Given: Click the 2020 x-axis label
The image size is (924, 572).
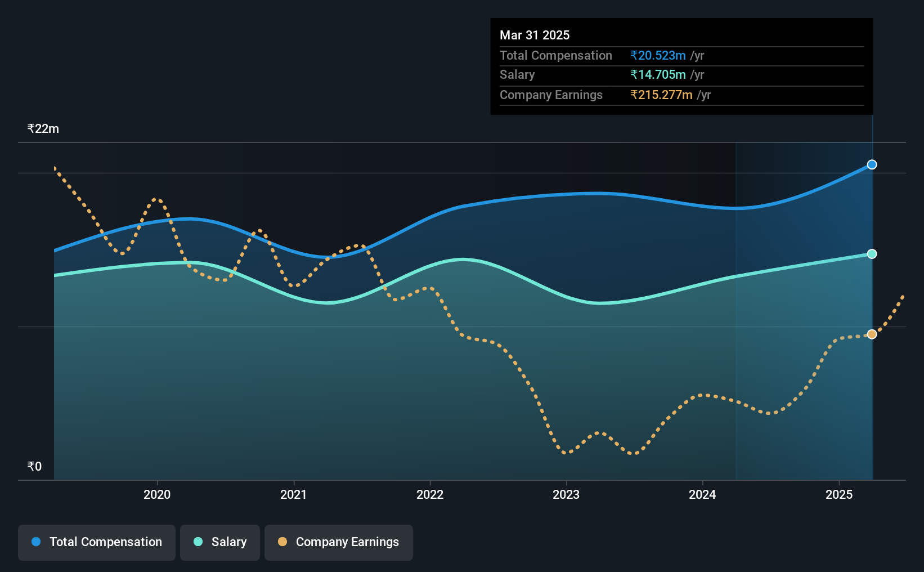Looking at the screenshot, I should (157, 494).
